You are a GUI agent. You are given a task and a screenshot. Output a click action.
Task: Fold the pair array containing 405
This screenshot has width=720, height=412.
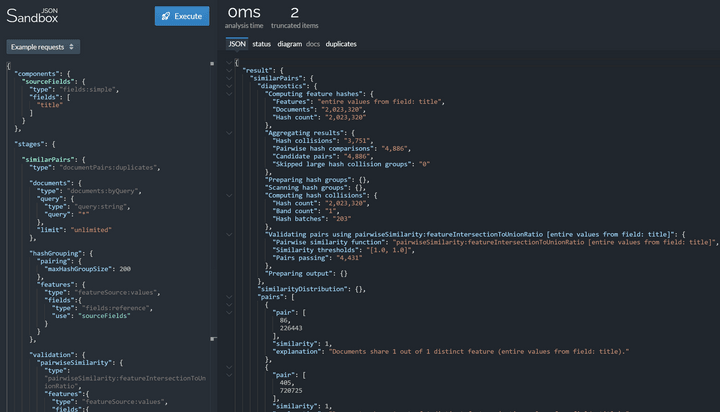(x=229, y=375)
